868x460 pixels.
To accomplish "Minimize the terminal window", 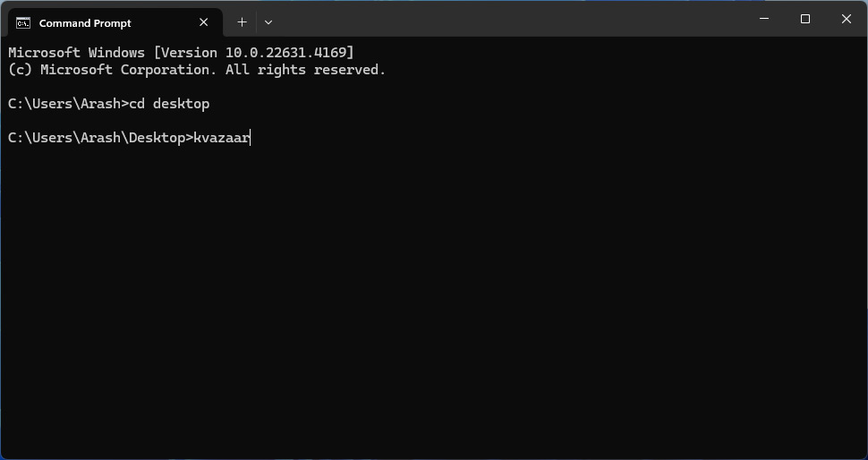I will coord(764,19).
